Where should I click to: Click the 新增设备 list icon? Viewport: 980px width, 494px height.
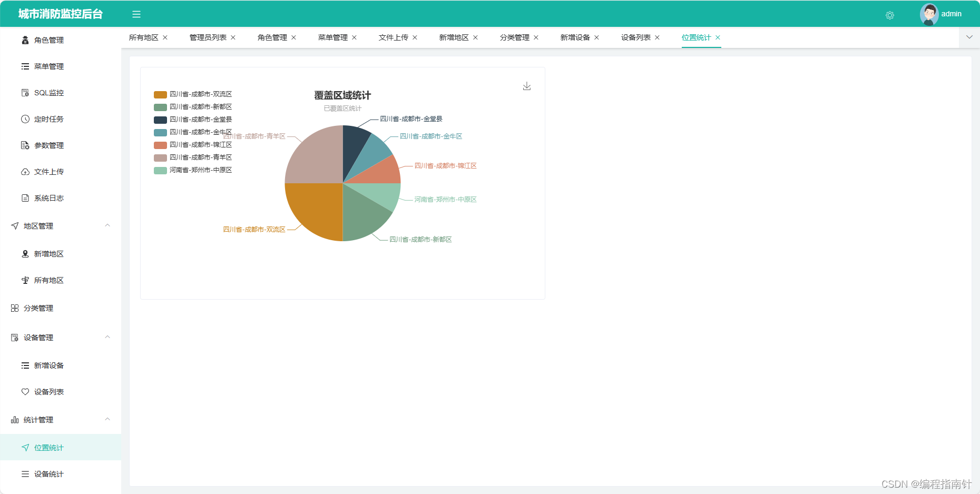point(25,365)
